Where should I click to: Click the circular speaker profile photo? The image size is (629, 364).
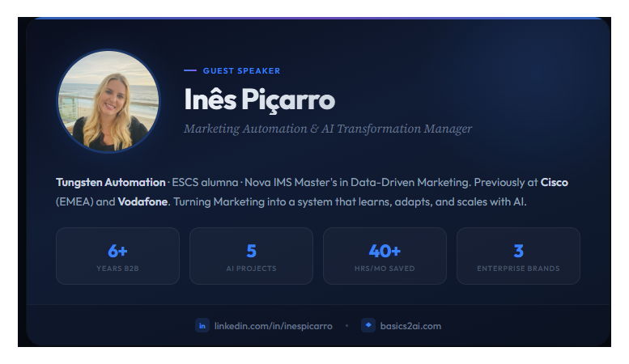108,101
